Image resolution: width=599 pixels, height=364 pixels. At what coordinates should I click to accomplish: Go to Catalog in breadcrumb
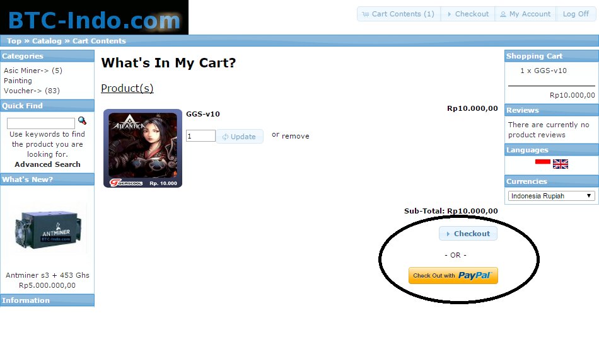click(x=47, y=41)
